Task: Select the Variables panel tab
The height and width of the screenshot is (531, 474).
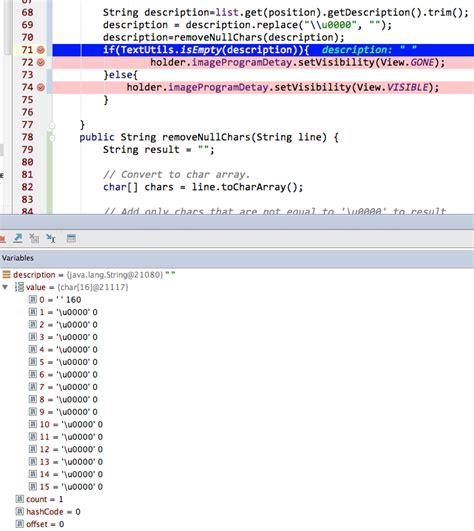Action: pos(18,258)
